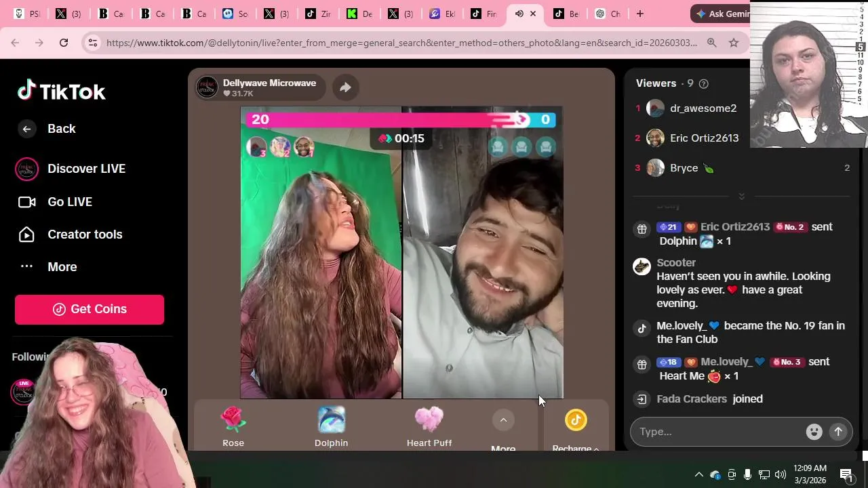Switch to the Be TikTok tab
The image size is (868, 488).
tap(566, 14)
